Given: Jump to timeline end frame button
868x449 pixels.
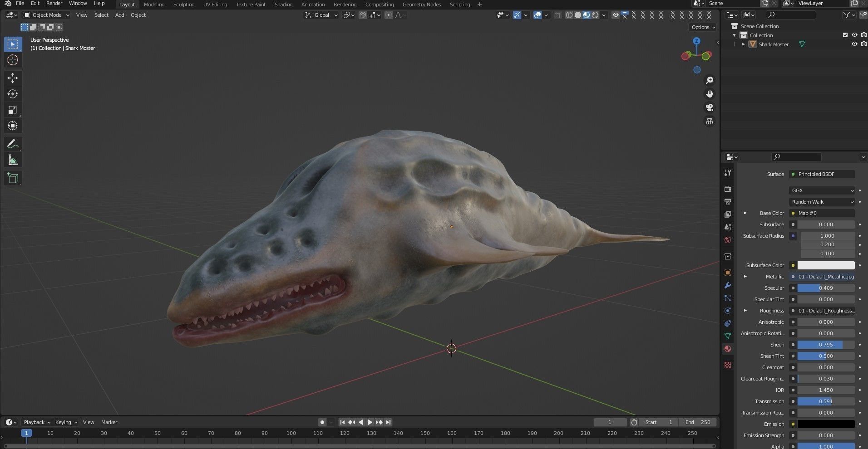Looking at the screenshot, I should tap(388, 422).
